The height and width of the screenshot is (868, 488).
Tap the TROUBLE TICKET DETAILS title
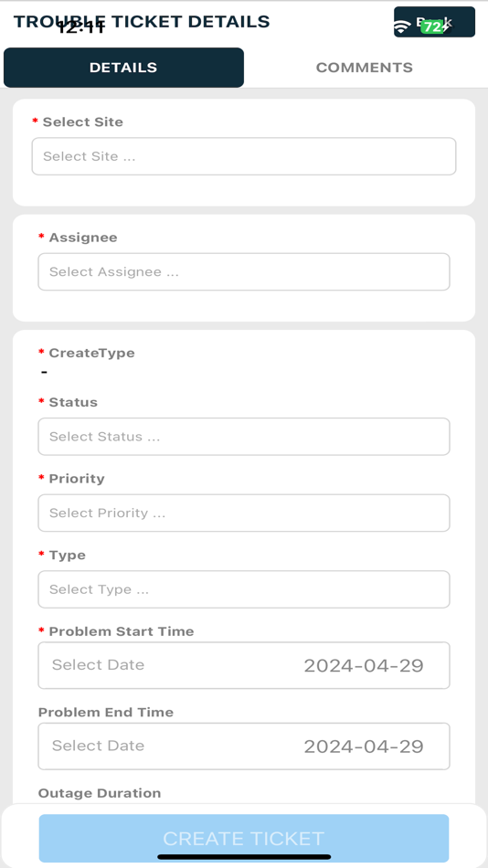(x=142, y=22)
